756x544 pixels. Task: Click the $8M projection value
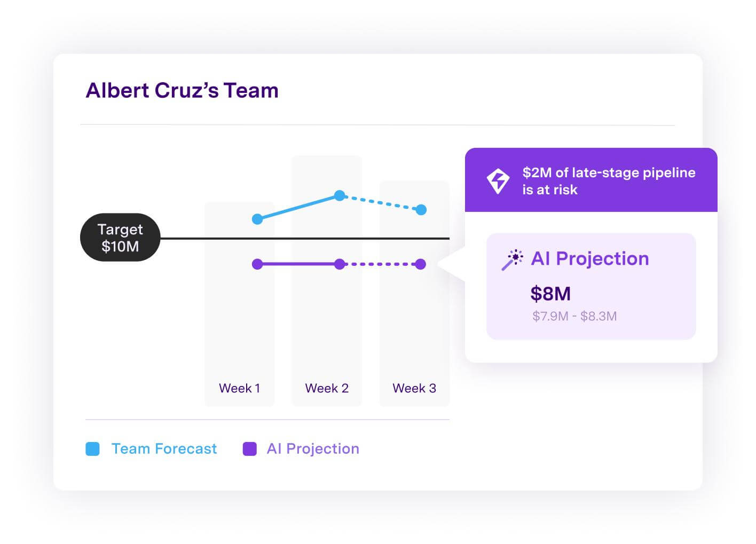click(x=550, y=294)
